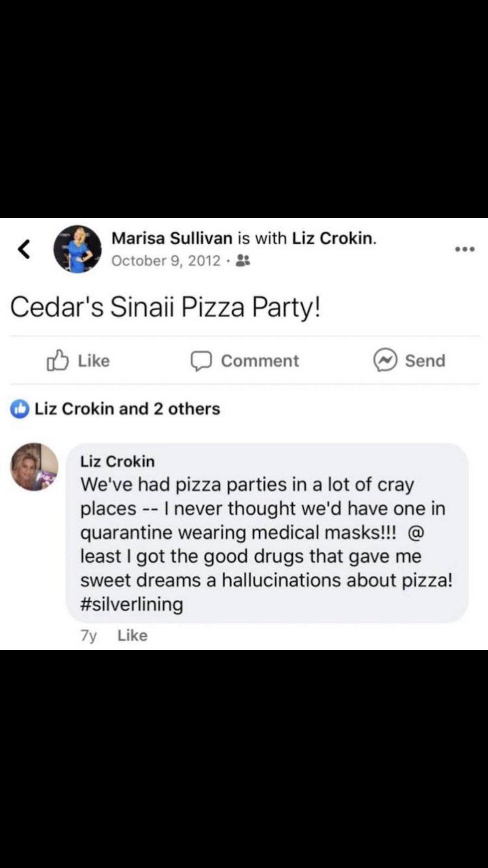Screen dimensions: 488x868
Task: Open tagged Liz Crokin link in post header
Action: click(x=332, y=238)
